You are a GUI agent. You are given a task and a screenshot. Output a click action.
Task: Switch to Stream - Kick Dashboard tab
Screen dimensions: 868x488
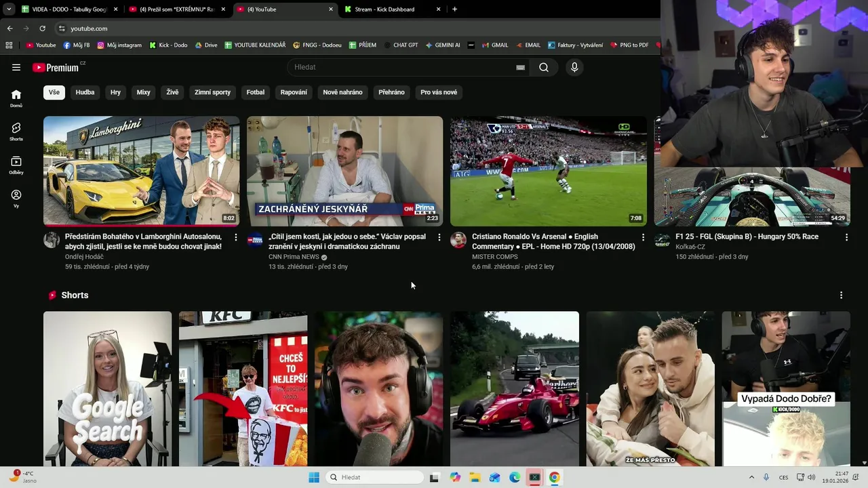coord(393,9)
